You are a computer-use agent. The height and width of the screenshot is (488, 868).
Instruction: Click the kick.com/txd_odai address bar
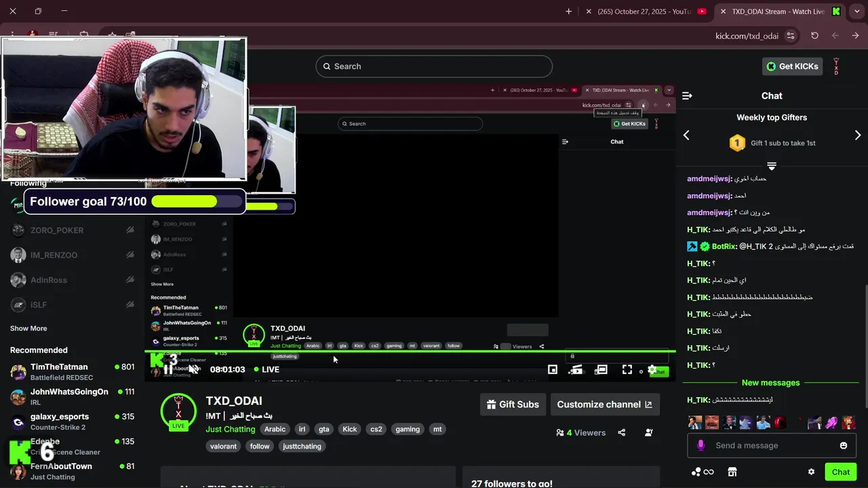(x=747, y=36)
